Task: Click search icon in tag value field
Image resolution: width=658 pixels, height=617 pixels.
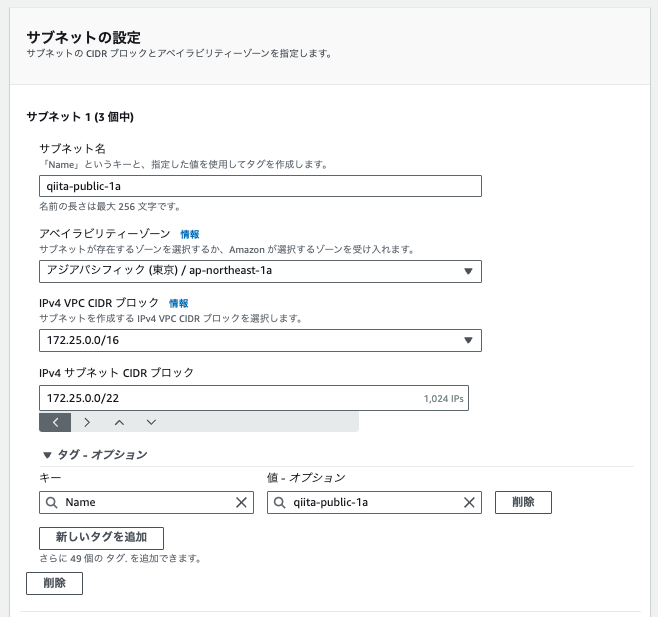Action: tap(279, 502)
